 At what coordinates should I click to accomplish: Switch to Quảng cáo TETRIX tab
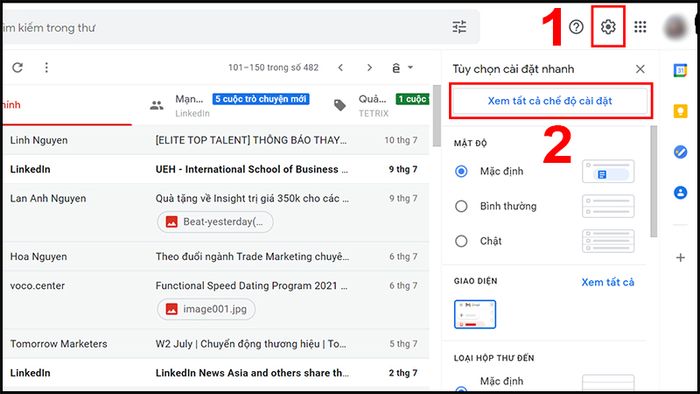(379, 105)
